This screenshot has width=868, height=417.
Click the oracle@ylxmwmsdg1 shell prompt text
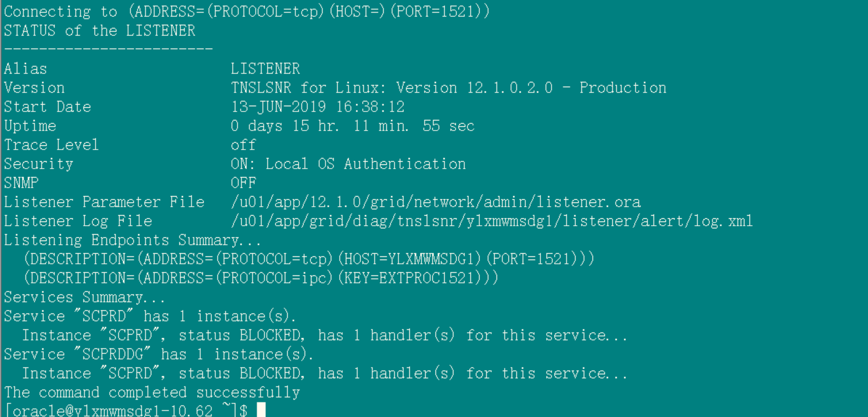pos(126,410)
